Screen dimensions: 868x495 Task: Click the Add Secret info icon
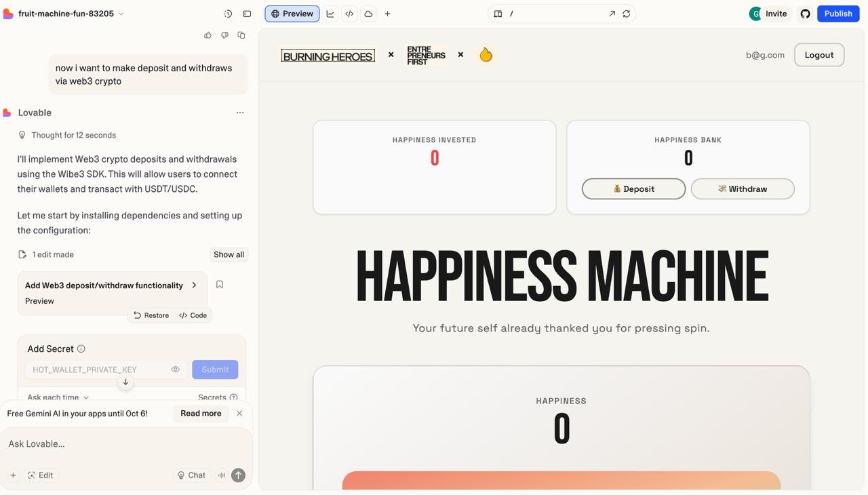(x=81, y=349)
